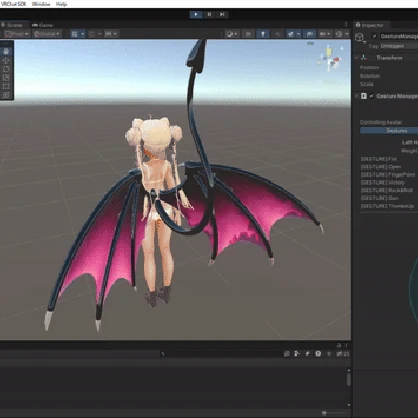
Task: Select the Transform combined tool
Action: tap(6, 95)
